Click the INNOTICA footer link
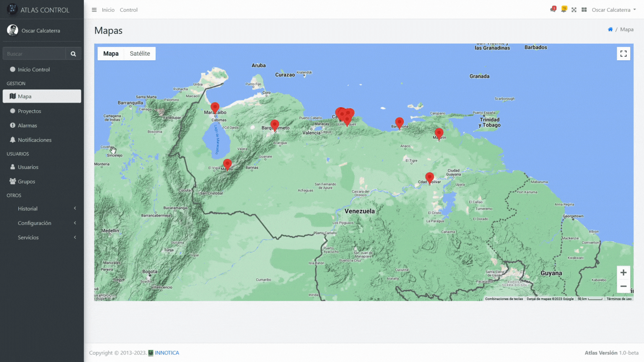This screenshot has height=362, width=644. click(x=166, y=353)
